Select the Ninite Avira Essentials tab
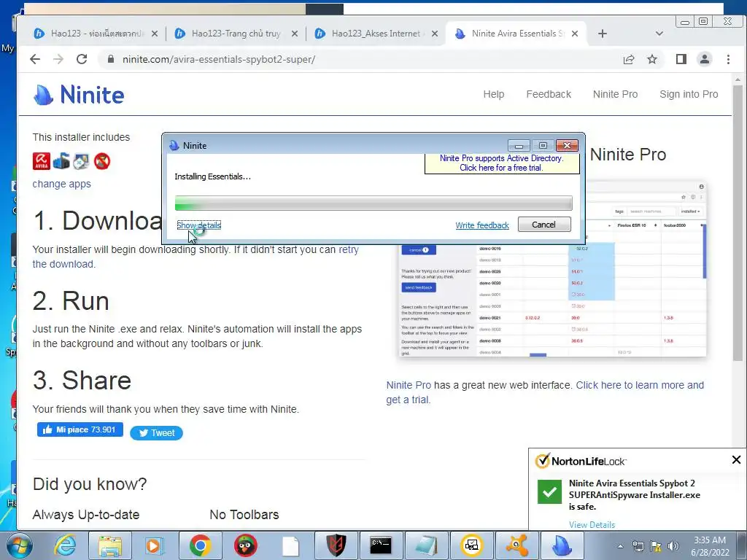The image size is (747, 560). pos(516,34)
